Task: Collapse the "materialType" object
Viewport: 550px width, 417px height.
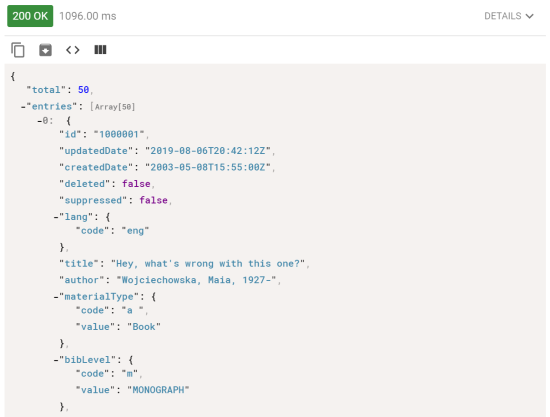Action: click(x=56, y=297)
